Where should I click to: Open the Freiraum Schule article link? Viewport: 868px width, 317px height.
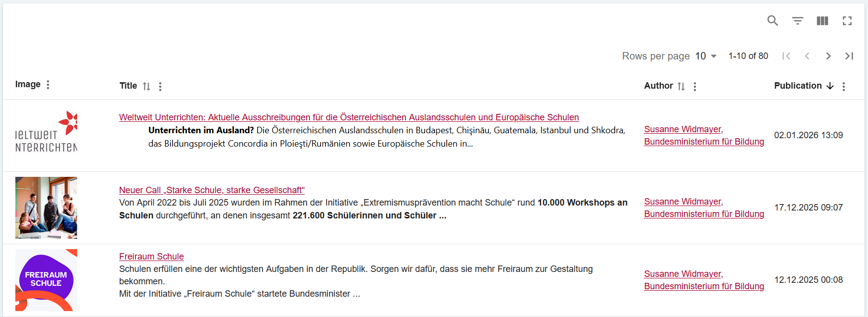151,257
